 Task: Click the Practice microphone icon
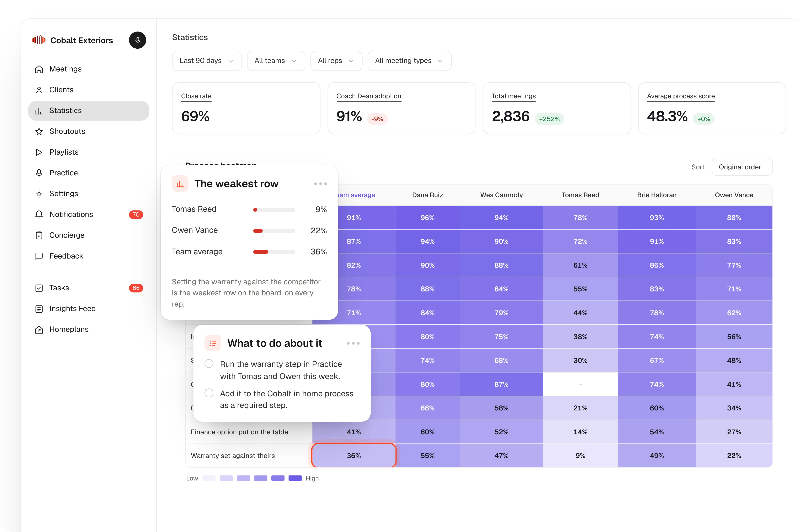tap(39, 173)
